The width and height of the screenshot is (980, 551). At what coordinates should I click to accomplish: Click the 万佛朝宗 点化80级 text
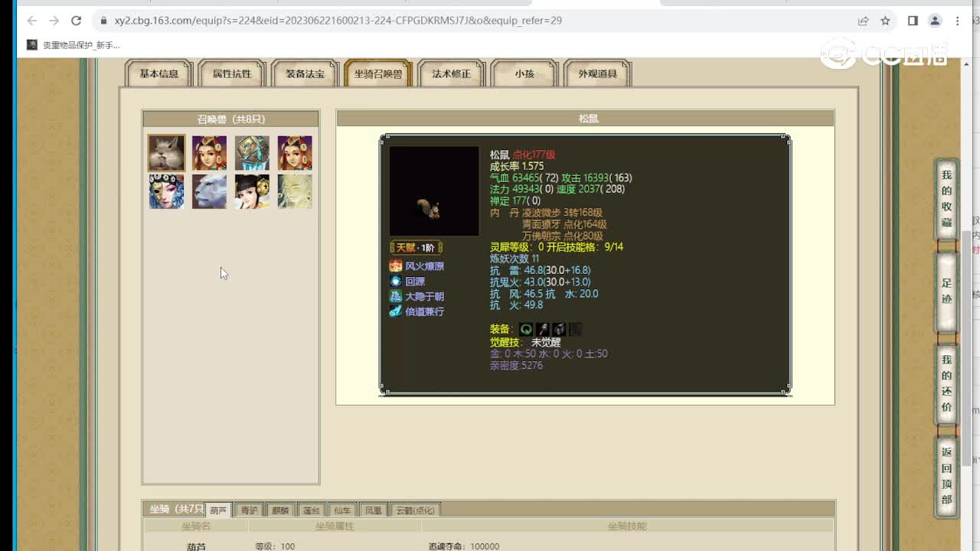coord(563,236)
